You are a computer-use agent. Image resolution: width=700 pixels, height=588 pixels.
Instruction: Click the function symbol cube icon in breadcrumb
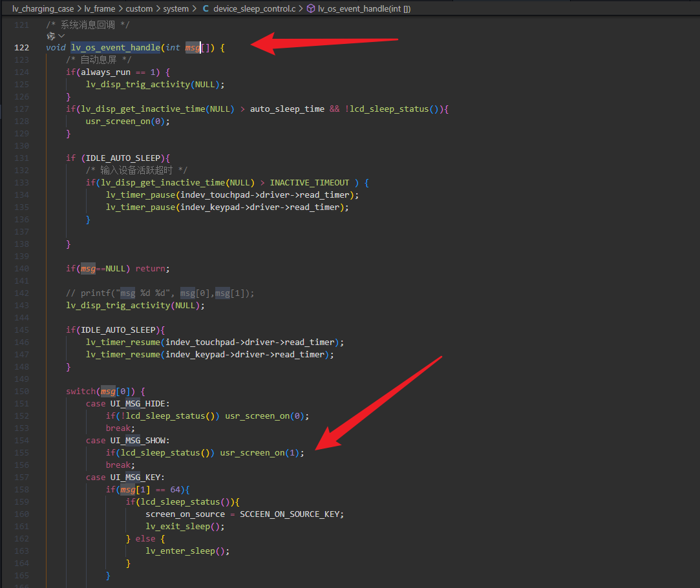(x=311, y=8)
